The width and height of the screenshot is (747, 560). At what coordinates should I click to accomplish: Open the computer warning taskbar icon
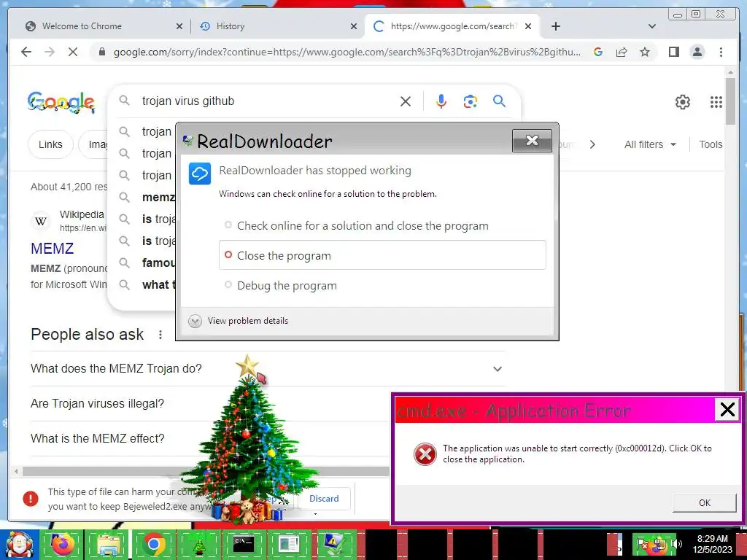[x=334, y=544]
